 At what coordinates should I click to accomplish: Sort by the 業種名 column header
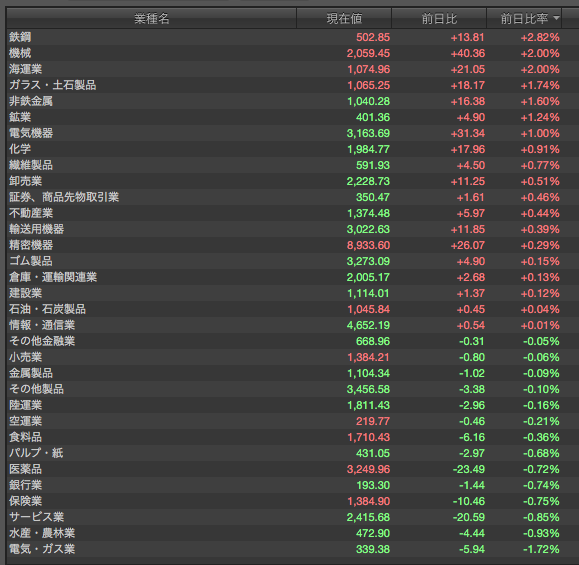tap(151, 18)
